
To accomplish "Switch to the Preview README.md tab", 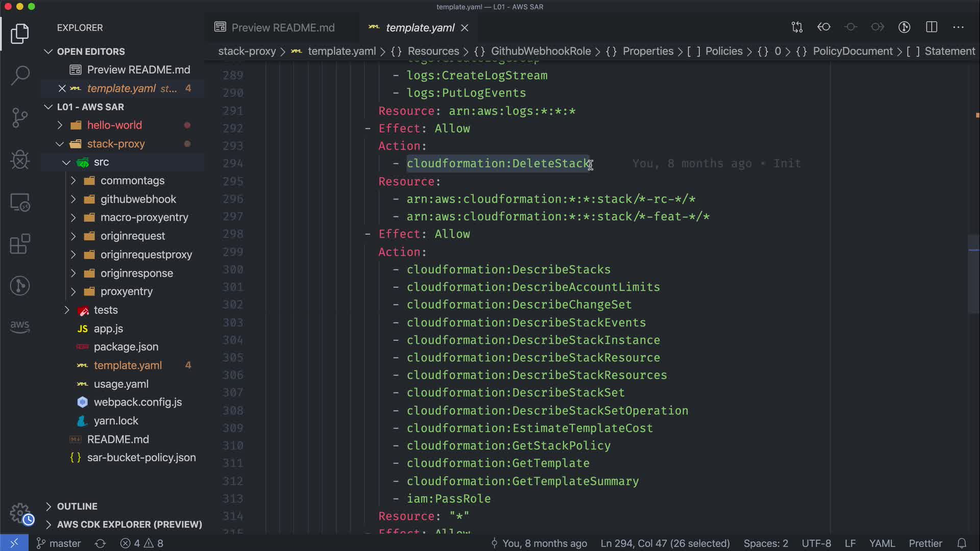I will coord(283,28).
